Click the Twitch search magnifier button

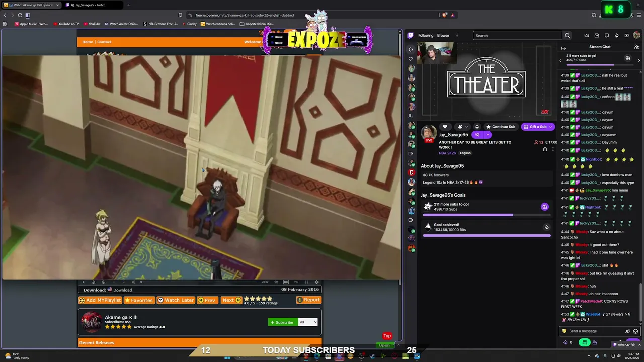click(x=567, y=36)
